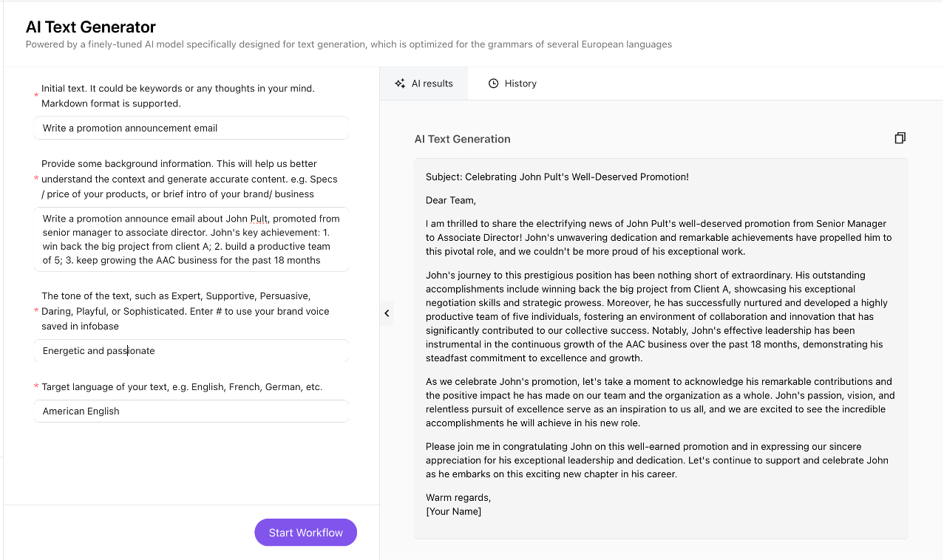Click the '[Your Name]' placeholder in the email

tap(453, 511)
